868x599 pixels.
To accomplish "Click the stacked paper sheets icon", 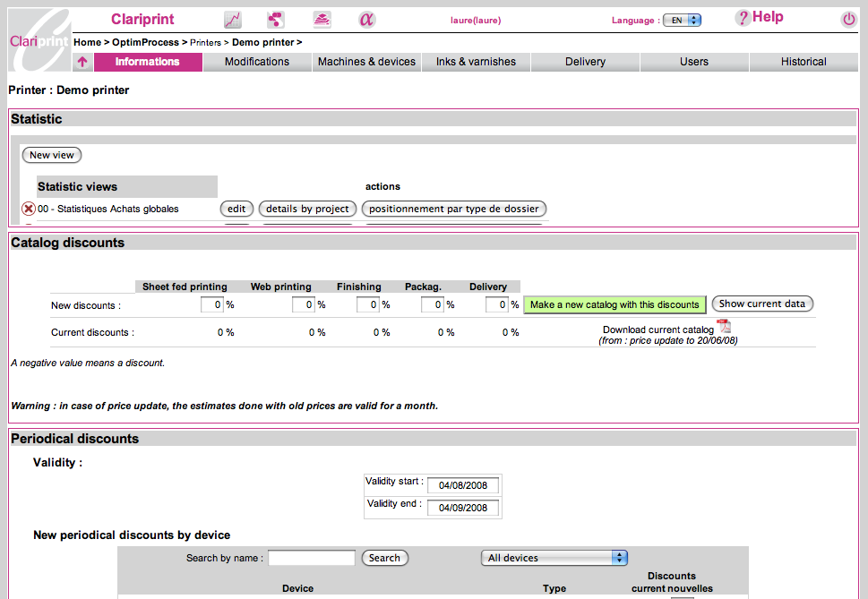I will [322, 20].
